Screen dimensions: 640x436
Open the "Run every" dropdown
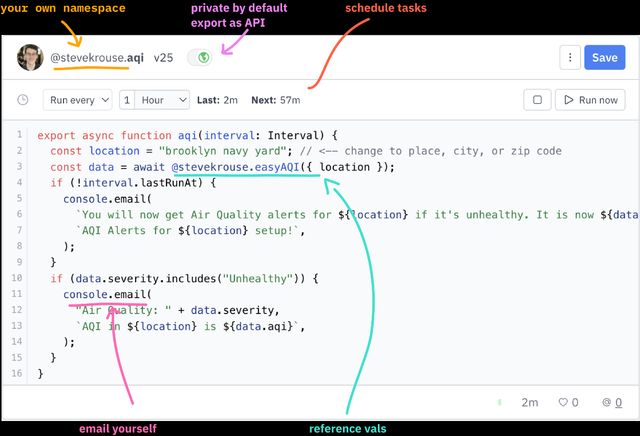(x=78, y=100)
